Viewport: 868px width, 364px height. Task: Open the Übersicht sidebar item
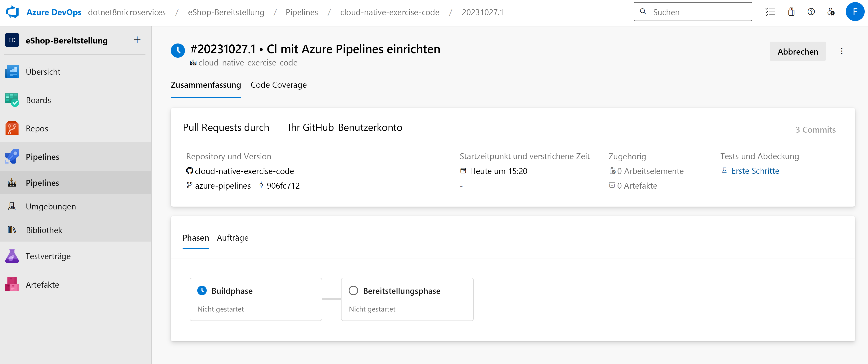click(43, 72)
